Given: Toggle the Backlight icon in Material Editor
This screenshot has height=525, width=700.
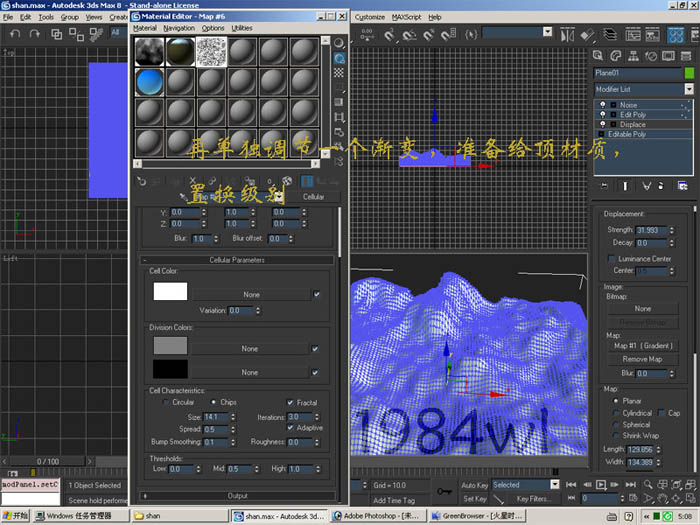Looking at the screenshot, I should click(x=339, y=58).
